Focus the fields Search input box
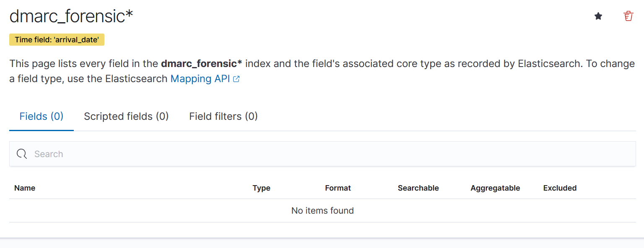 point(327,154)
